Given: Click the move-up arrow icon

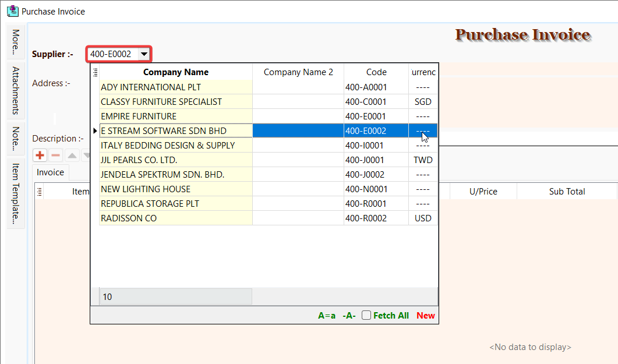Looking at the screenshot, I should click(72, 156).
